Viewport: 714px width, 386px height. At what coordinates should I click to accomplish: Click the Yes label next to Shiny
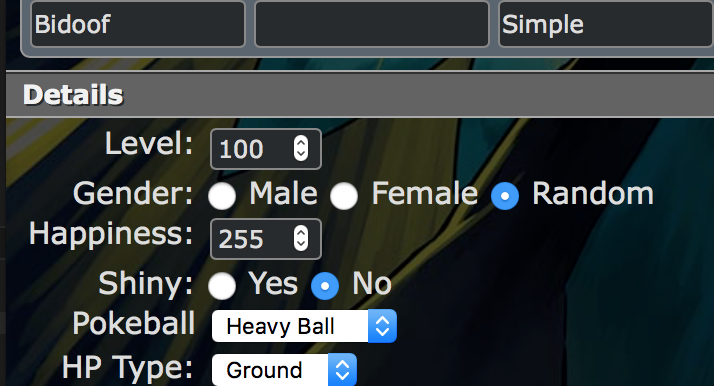273,284
